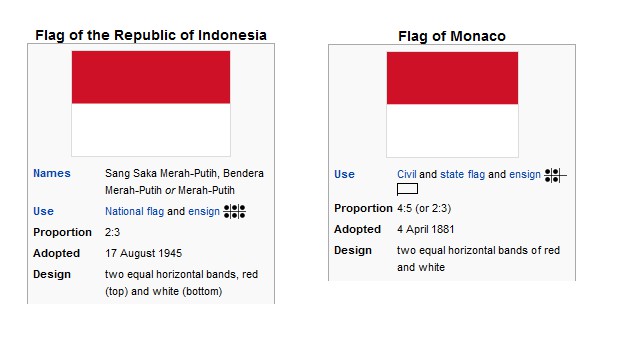Screen dimensions: 621x360
Task: Open the ensign link in Monaco infobox
Action: coord(525,175)
